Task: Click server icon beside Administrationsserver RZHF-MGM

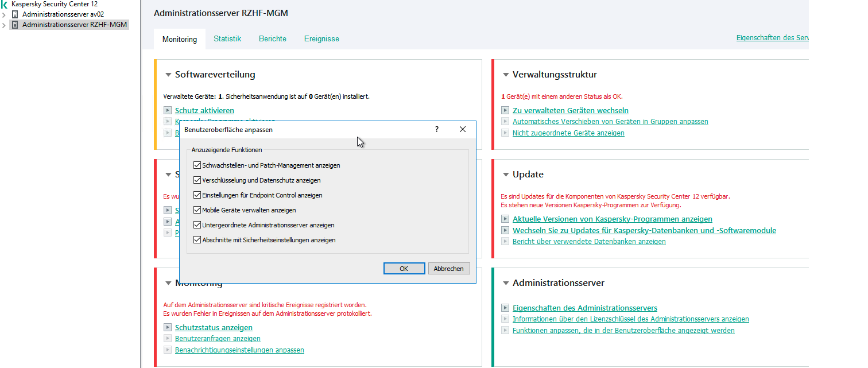Action: coord(15,25)
